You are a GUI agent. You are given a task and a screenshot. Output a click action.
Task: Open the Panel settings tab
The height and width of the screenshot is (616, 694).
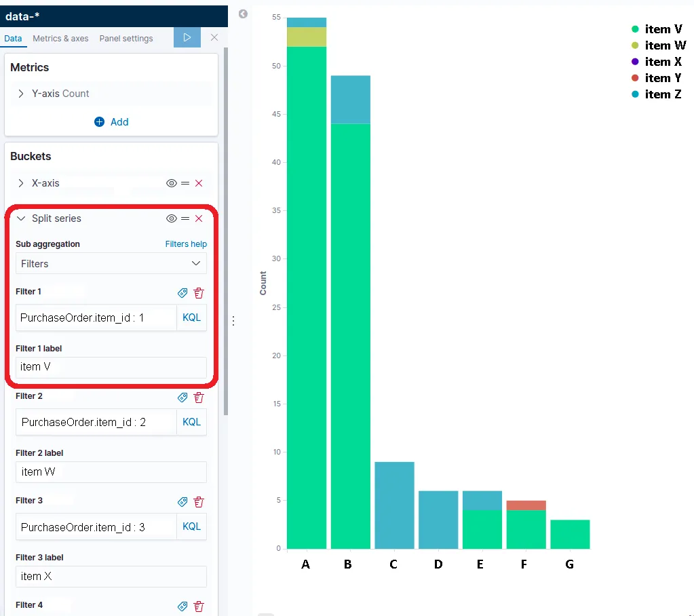(126, 39)
